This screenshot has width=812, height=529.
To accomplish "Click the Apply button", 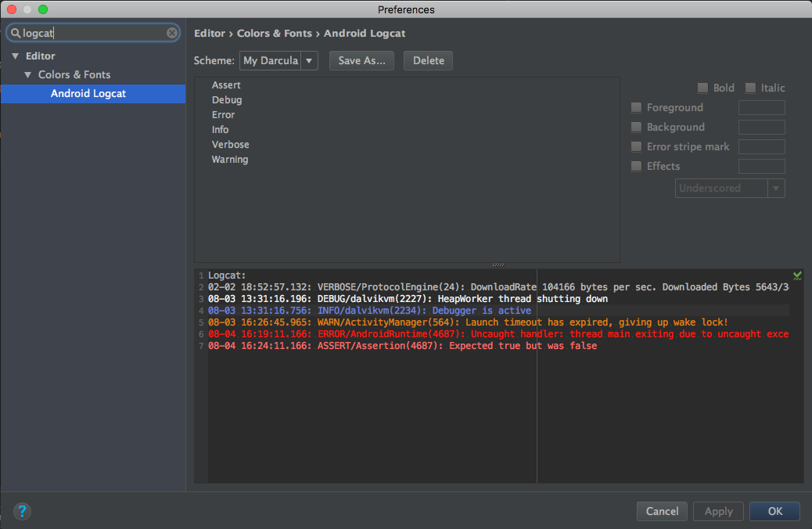I will click(718, 511).
